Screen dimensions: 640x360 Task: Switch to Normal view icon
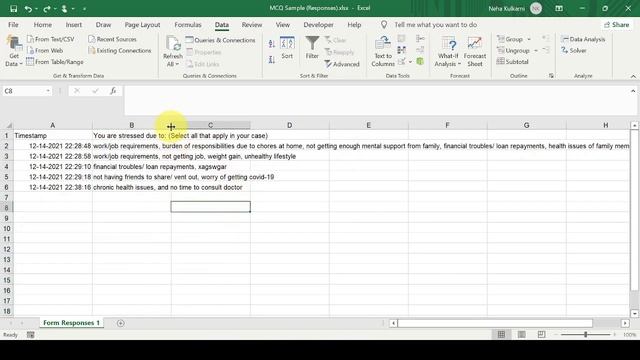(501, 335)
